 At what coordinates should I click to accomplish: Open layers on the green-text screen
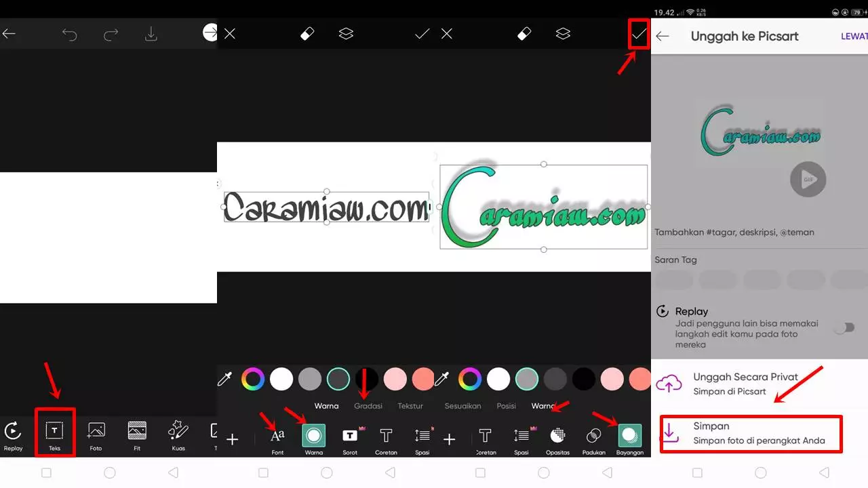pos(563,33)
